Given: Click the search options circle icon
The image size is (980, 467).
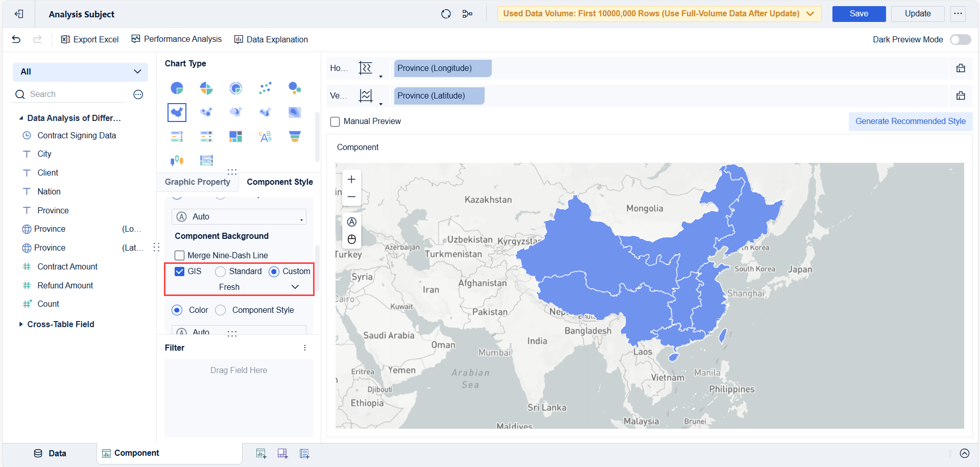Looking at the screenshot, I should (138, 94).
